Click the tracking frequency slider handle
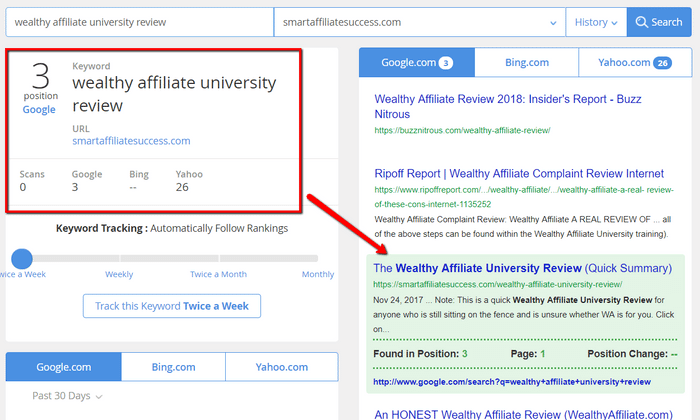This screenshot has height=420, width=700. (x=21, y=258)
